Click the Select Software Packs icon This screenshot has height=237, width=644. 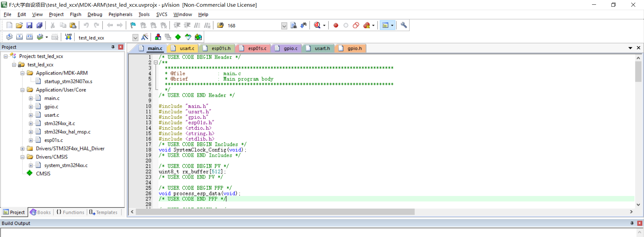tap(188, 37)
